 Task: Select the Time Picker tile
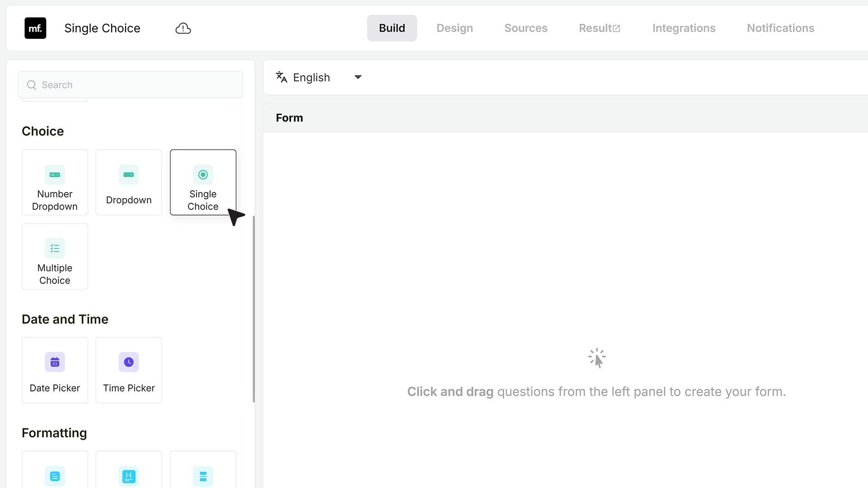129,370
